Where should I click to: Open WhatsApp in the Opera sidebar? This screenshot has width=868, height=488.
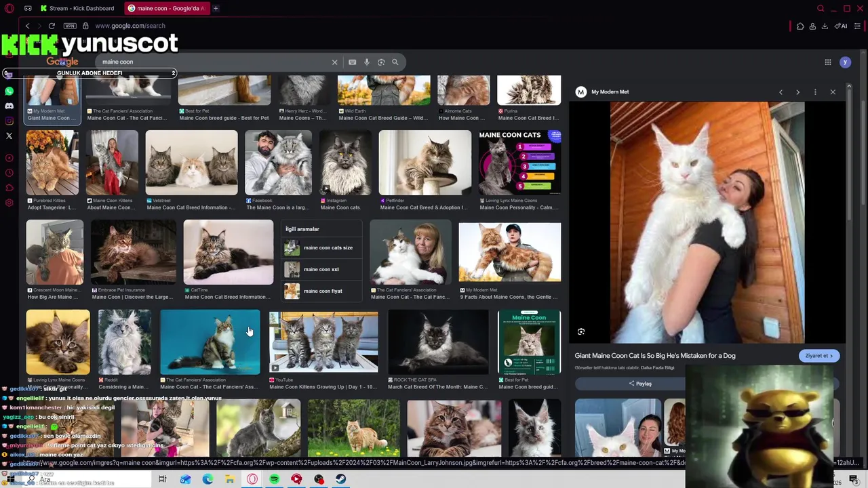[x=9, y=91]
